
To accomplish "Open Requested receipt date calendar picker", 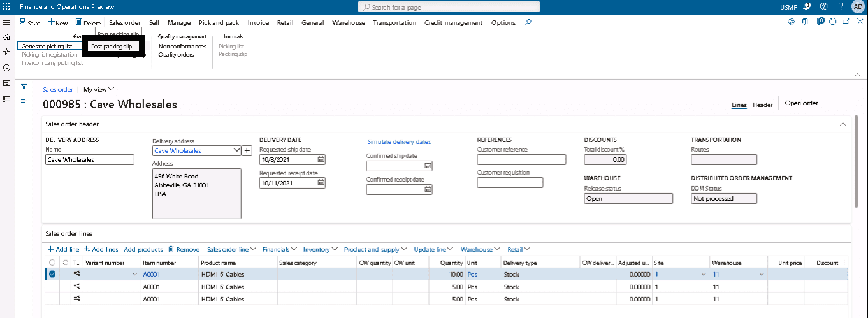I will (x=321, y=183).
